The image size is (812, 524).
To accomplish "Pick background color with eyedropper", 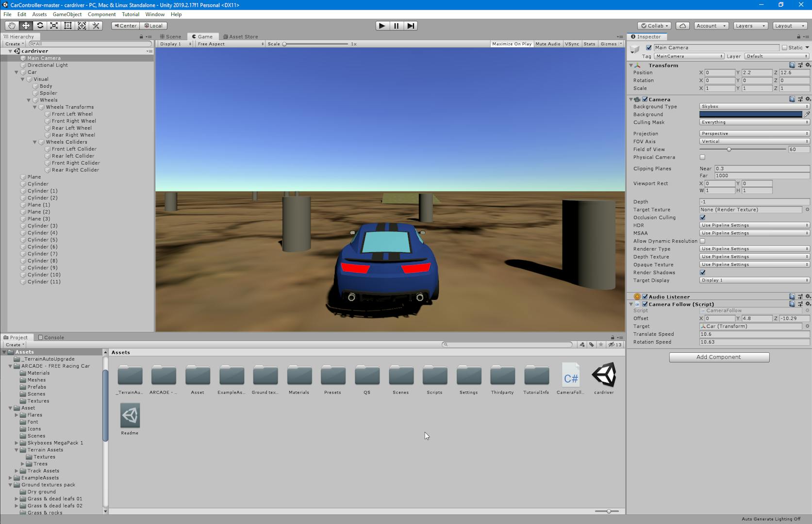I will [x=807, y=115].
